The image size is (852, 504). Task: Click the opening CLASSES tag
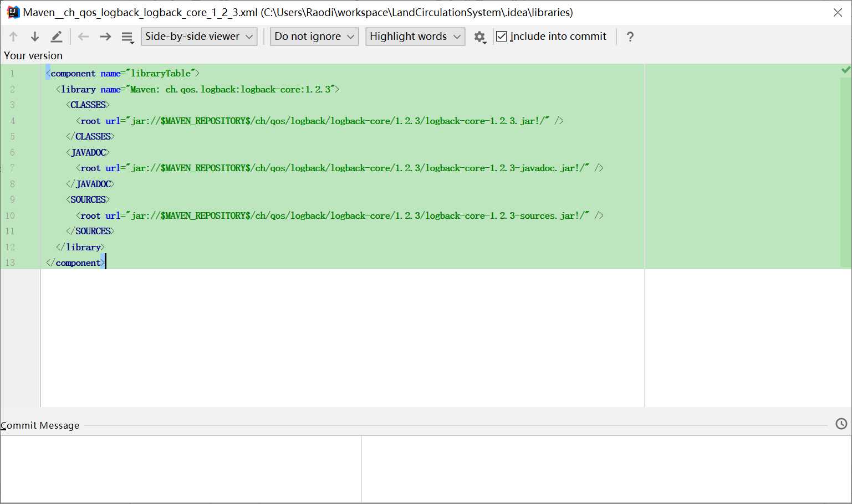pos(88,105)
